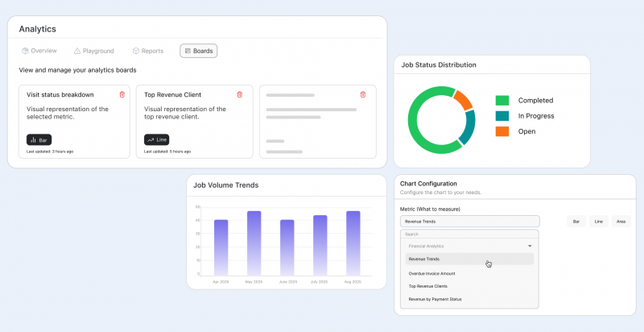
Task: Select Bar chart type in Chart Configuration
Action: [576, 222]
